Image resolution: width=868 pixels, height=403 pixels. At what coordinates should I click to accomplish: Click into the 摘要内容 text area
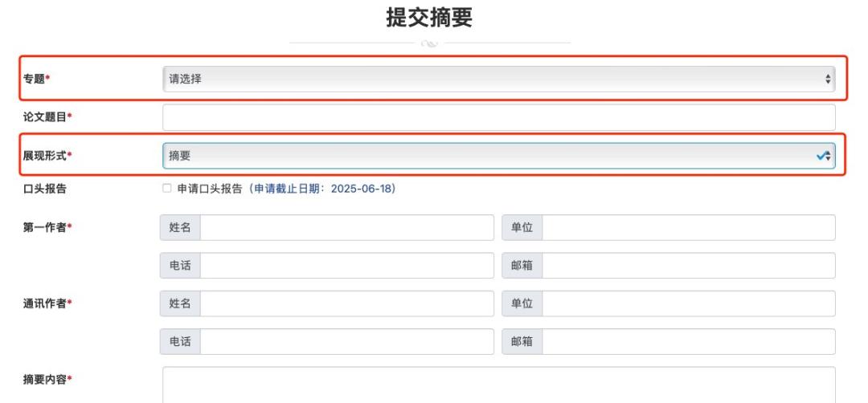tap(498, 385)
